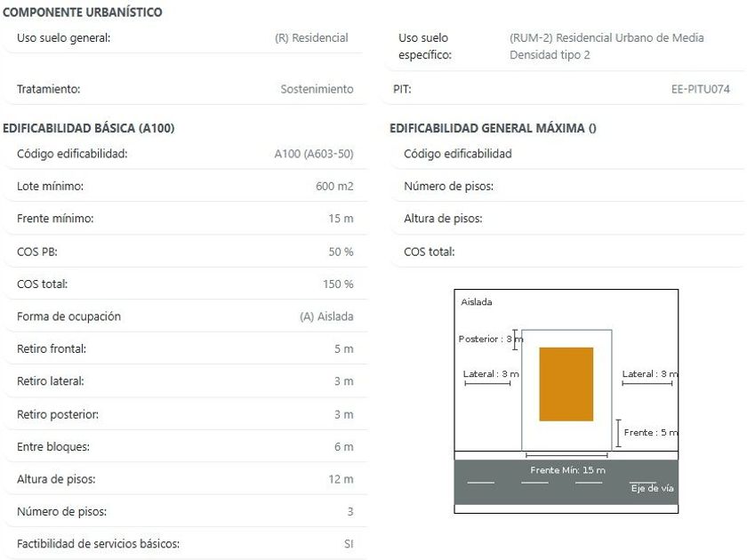The image size is (747, 560).
Task: Click the Edificabilidad General Máxima heading
Action: [x=493, y=128]
